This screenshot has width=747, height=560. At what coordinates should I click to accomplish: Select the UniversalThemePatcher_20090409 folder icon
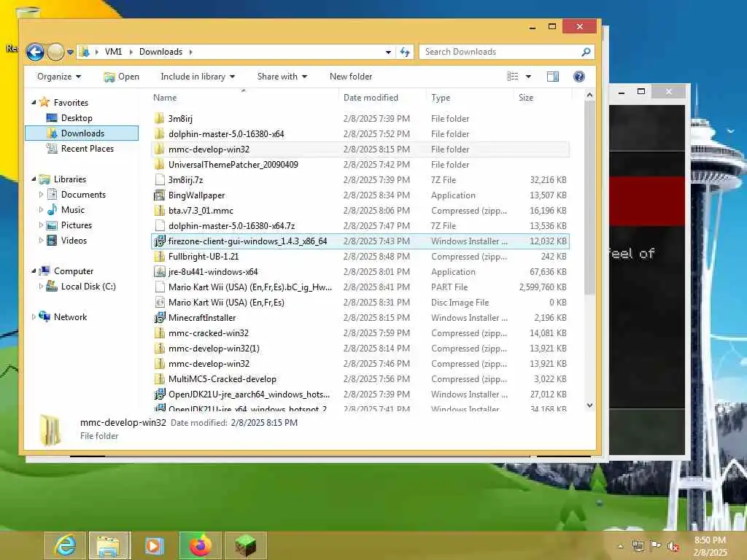click(160, 164)
